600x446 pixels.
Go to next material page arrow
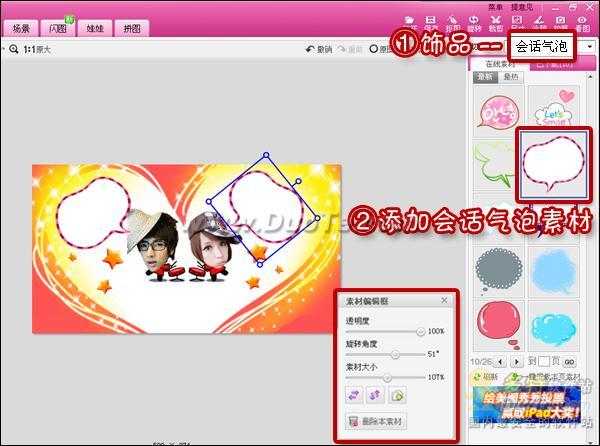click(517, 361)
